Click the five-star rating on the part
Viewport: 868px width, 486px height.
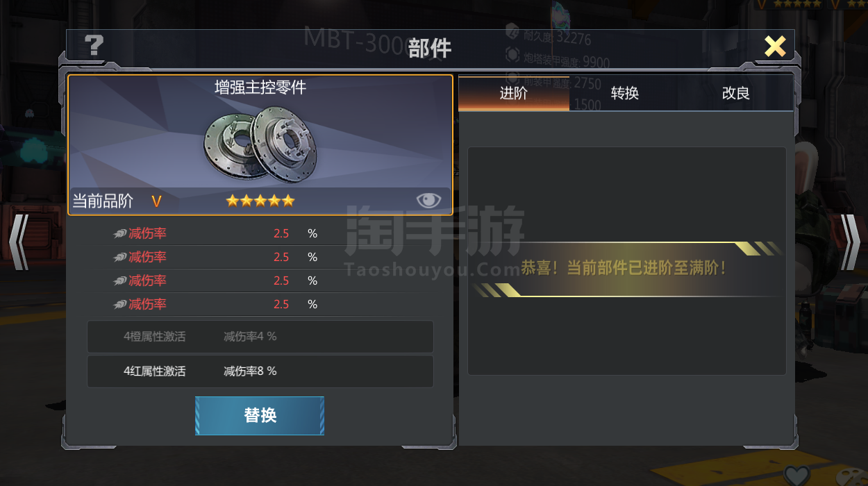(260, 201)
